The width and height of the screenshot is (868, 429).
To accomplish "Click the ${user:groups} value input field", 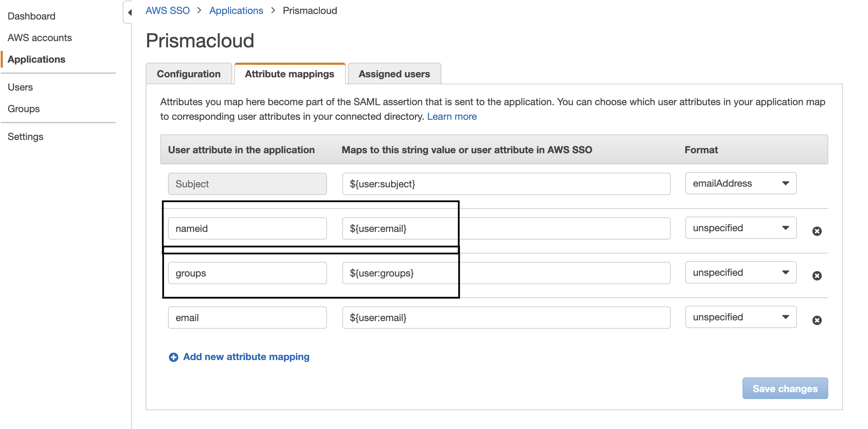I will [505, 273].
